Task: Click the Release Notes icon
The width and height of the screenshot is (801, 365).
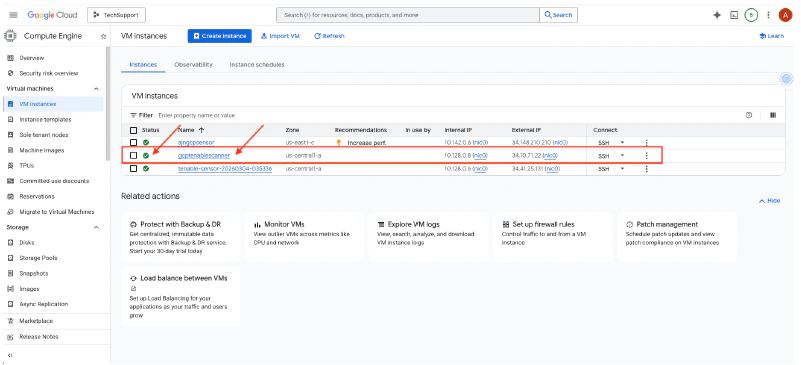Action: pos(10,336)
